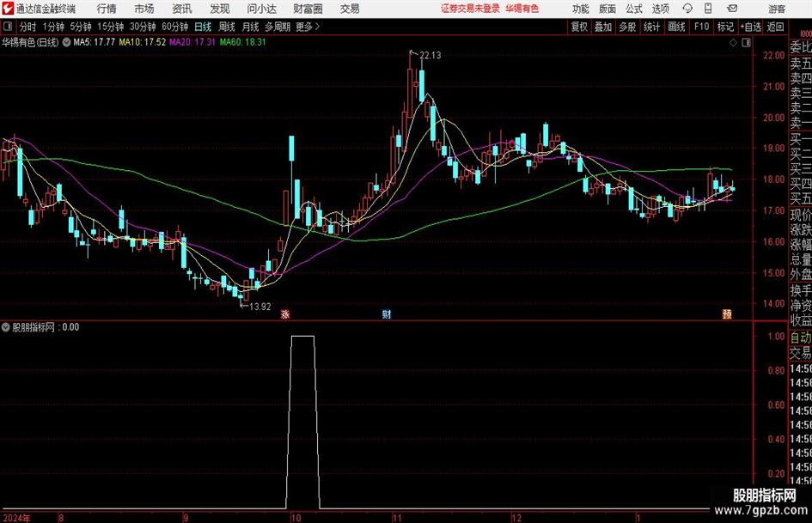Click 证券交易未登录 login status text
812x523 pixels.
(x=470, y=9)
